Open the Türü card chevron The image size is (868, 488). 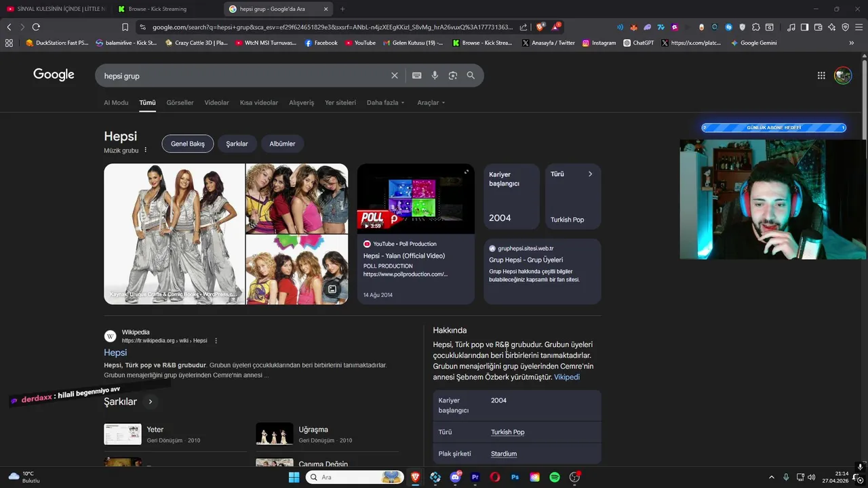(x=590, y=174)
